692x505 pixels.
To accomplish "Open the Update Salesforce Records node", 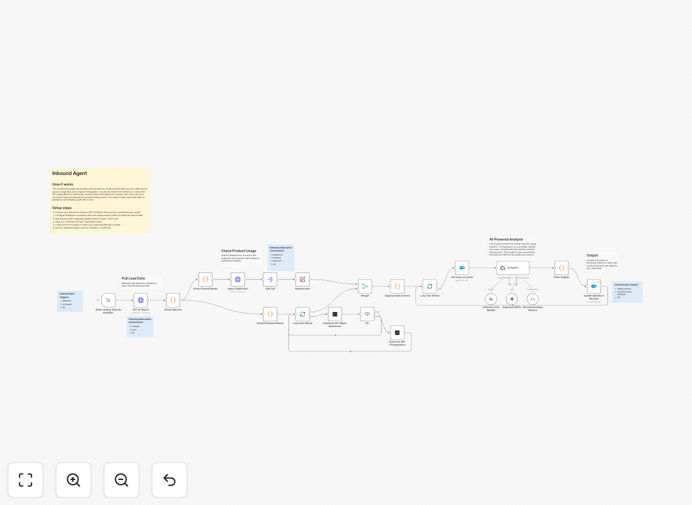I will [594, 286].
